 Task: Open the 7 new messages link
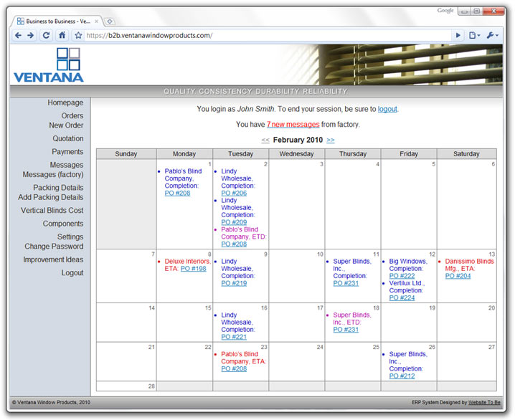click(293, 125)
